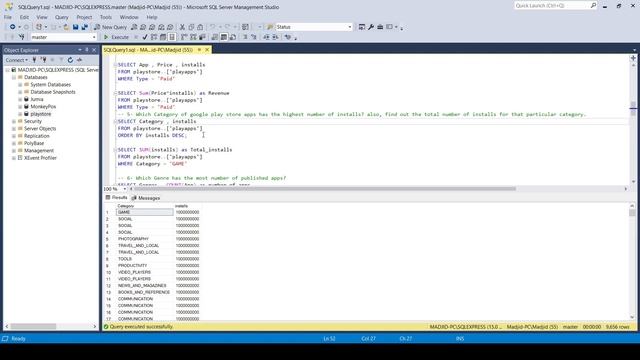Click the Results to Grid icon

pos(224,37)
